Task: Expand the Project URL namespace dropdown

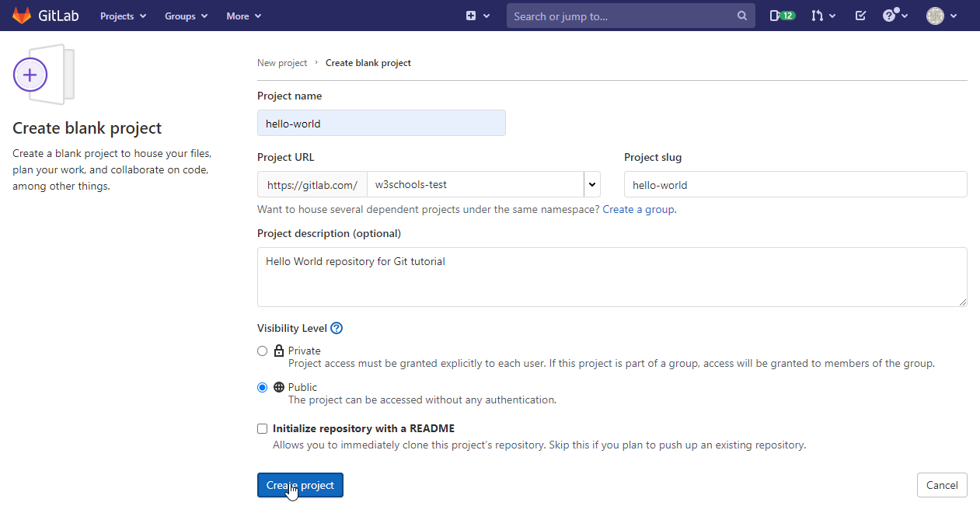Action: [592, 184]
